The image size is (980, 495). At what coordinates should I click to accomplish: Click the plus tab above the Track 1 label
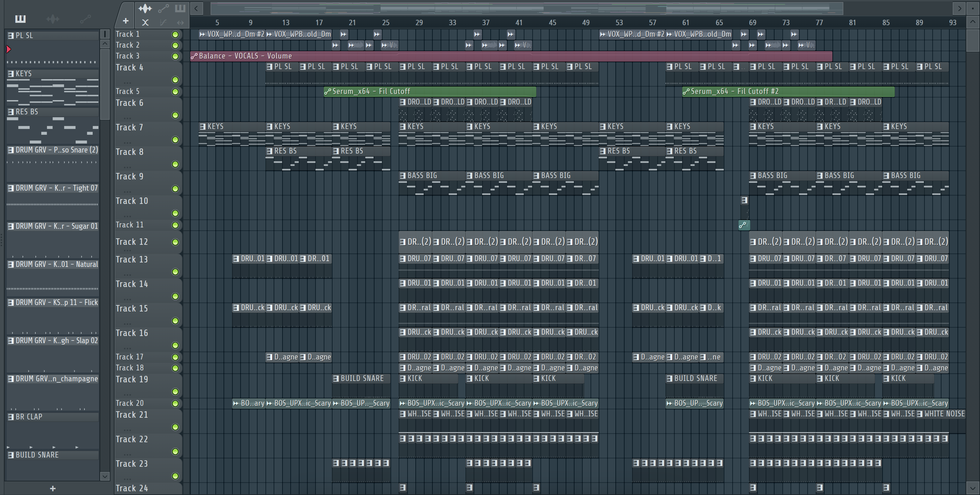point(125,21)
